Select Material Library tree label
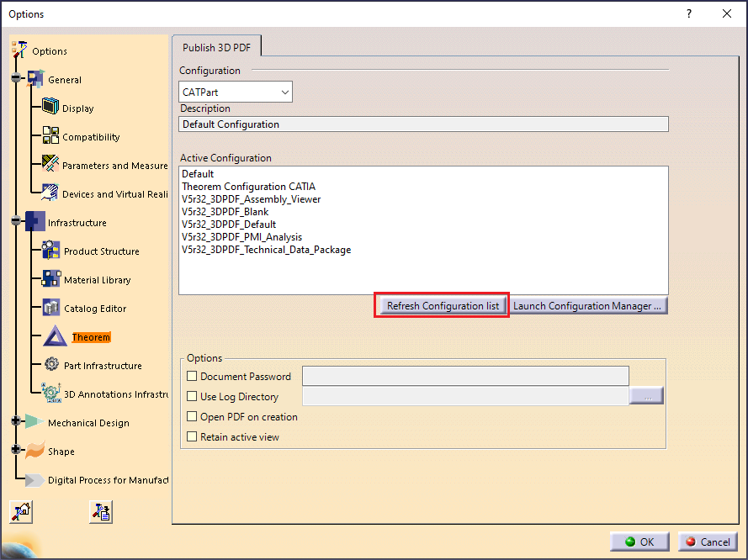Viewport: 748px width, 560px height. pyautogui.click(x=98, y=280)
